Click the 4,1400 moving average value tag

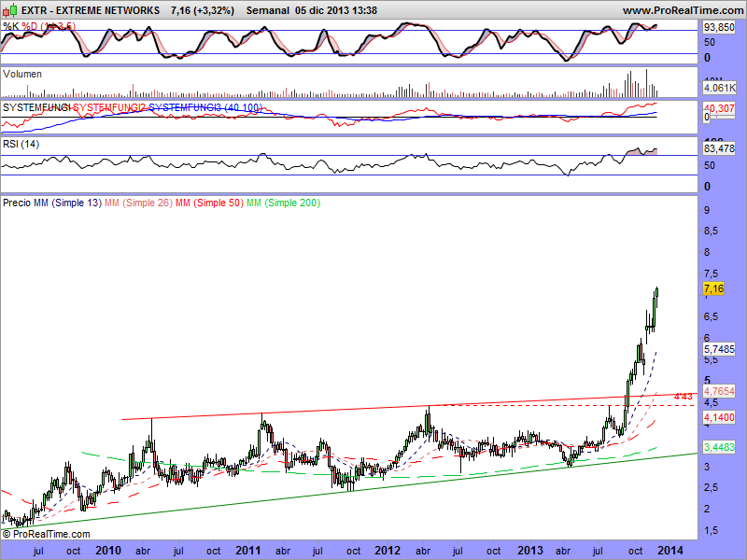719,417
